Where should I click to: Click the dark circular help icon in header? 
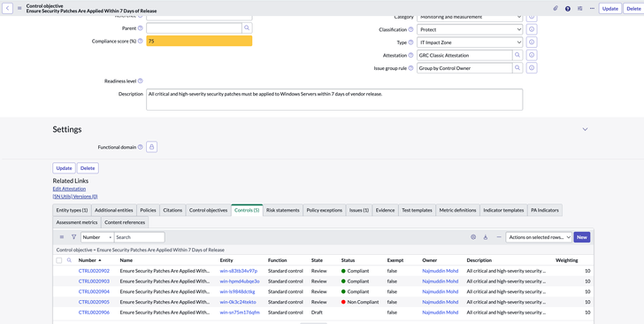(568, 8)
